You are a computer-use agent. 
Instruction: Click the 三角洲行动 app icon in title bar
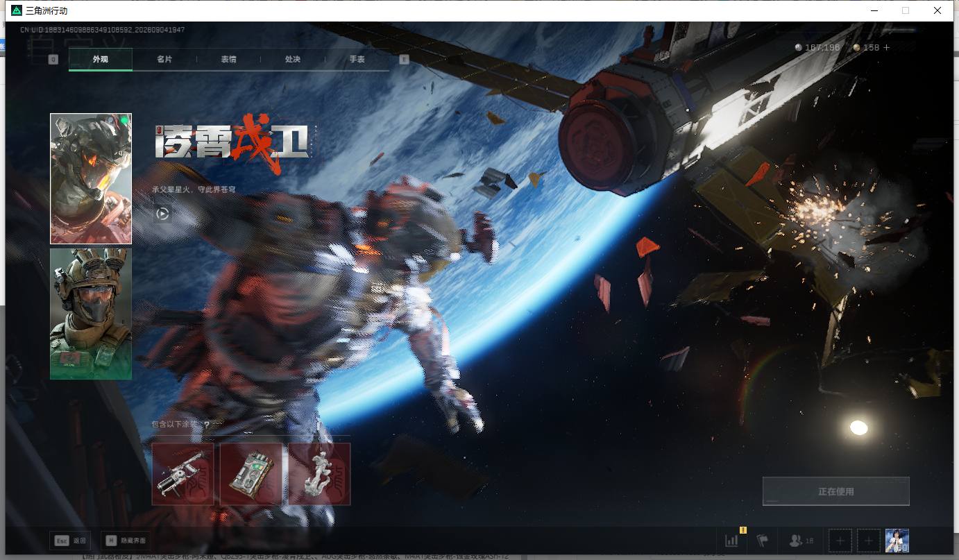[17, 10]
